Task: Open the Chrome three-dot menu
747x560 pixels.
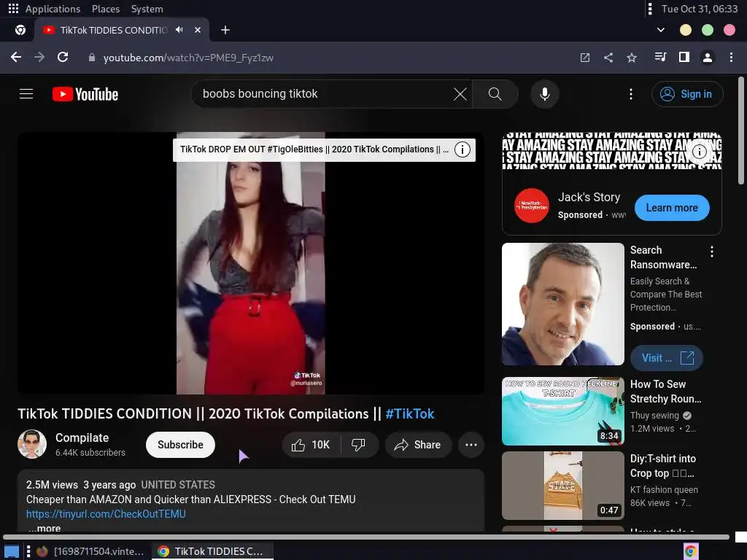Action: coord(731,57)
